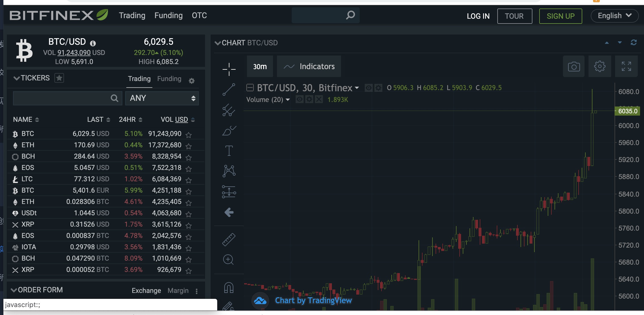Click the search magnifier in top bar
Image resolution: width=644 pixels, height=315 pixels.
coord(351,15)
